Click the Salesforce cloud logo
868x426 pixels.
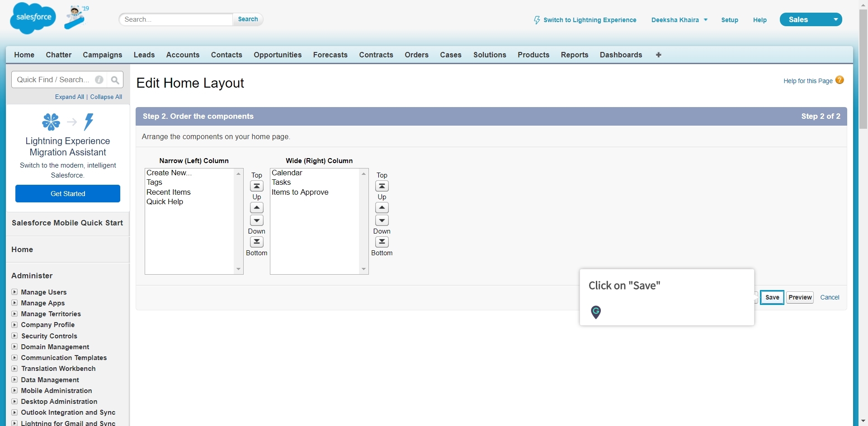point(33,18)
